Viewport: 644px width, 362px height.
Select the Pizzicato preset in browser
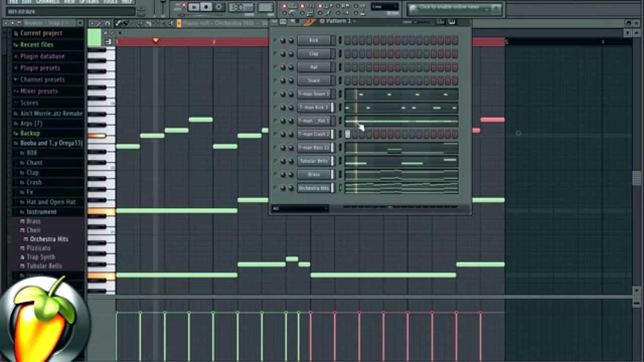tap(38, 248)
